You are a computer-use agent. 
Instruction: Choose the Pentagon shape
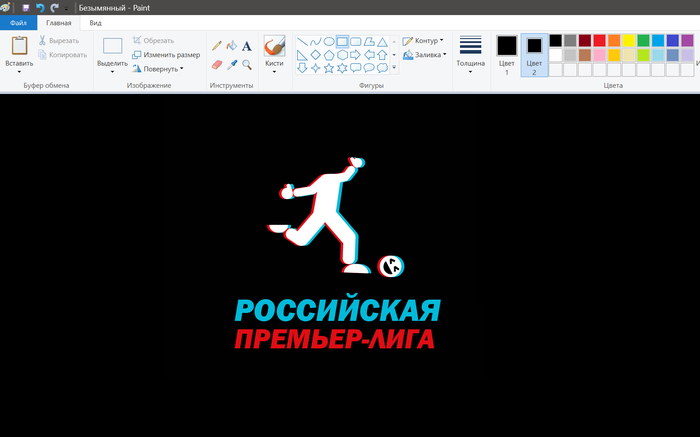pyautogui.click(x=329, y=55)
